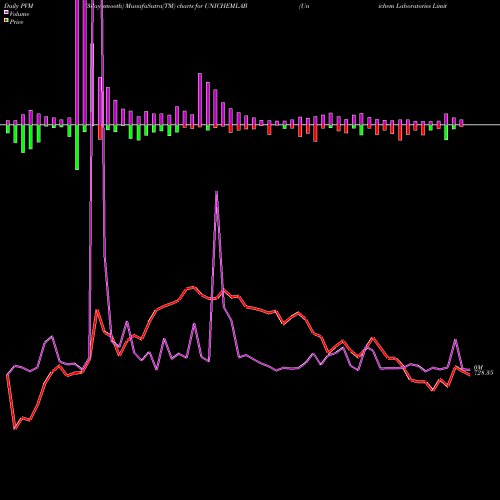Image resolution: width=500 pixels, height=500 pixels.
Task: Click the "ichem Laboratories Limit" company name text
Action: (413, 6)
